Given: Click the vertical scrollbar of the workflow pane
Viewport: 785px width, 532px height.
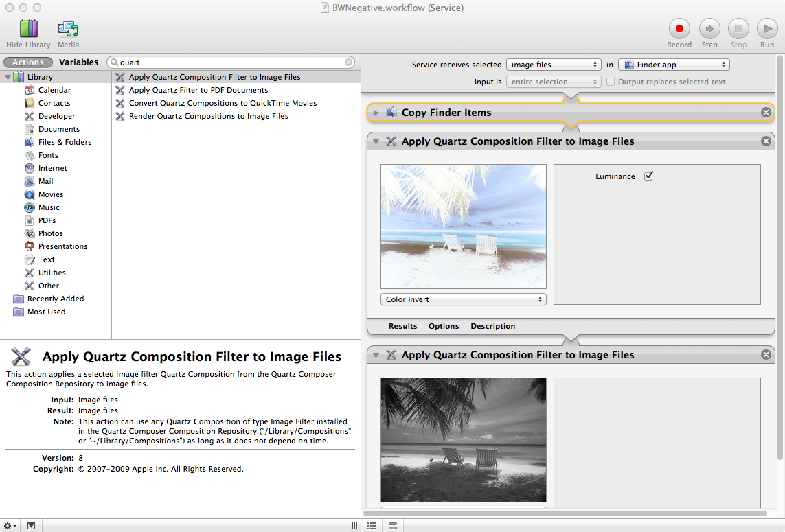Looking at the screenshot, I should [x=780, y=257].
